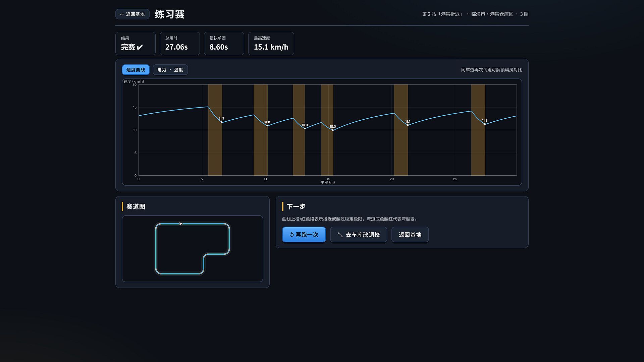This screenshot has width=644, height=362.
Task: Click the 里程 (m) axis label
Action: [328, 182]
